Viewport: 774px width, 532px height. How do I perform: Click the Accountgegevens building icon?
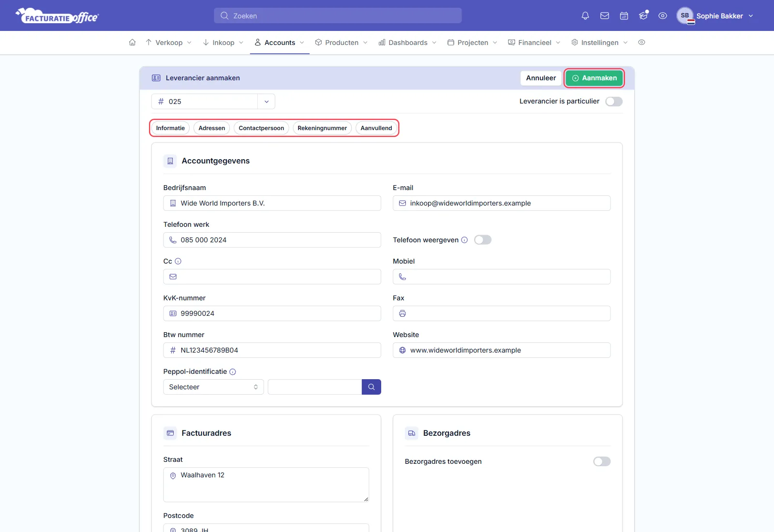point(170,161)
